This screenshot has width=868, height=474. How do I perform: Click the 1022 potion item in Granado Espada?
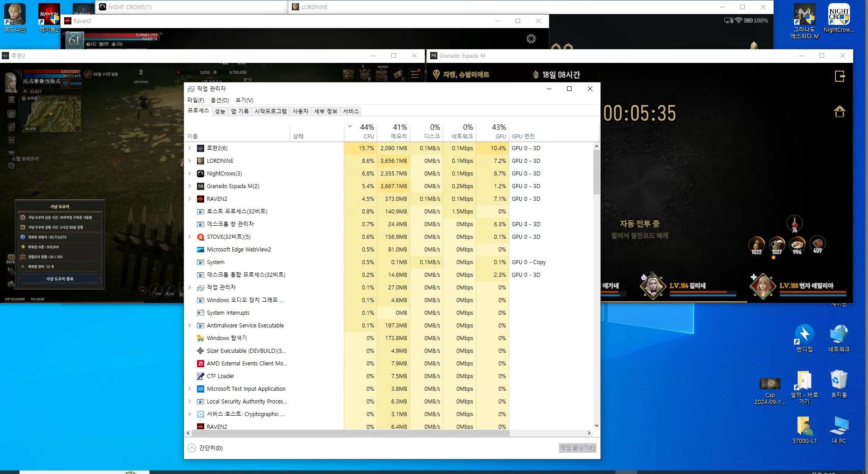pyautogui.click(x=756, y=246)
